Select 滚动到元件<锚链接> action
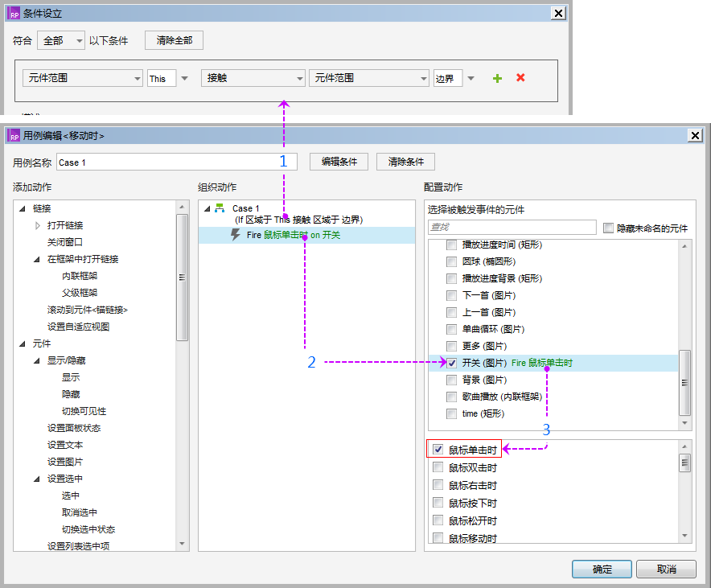Viewport: 711px width, 588px height. click(88, 310)
